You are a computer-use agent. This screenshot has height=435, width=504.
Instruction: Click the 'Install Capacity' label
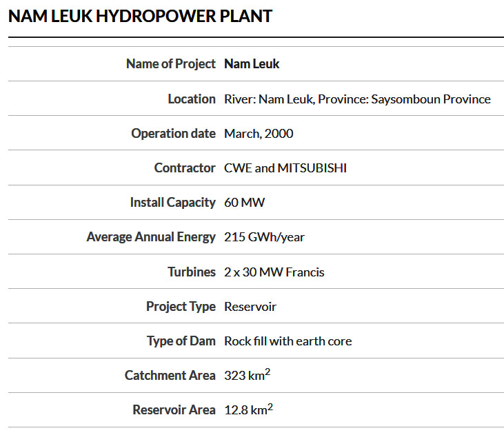click(172, 202)
